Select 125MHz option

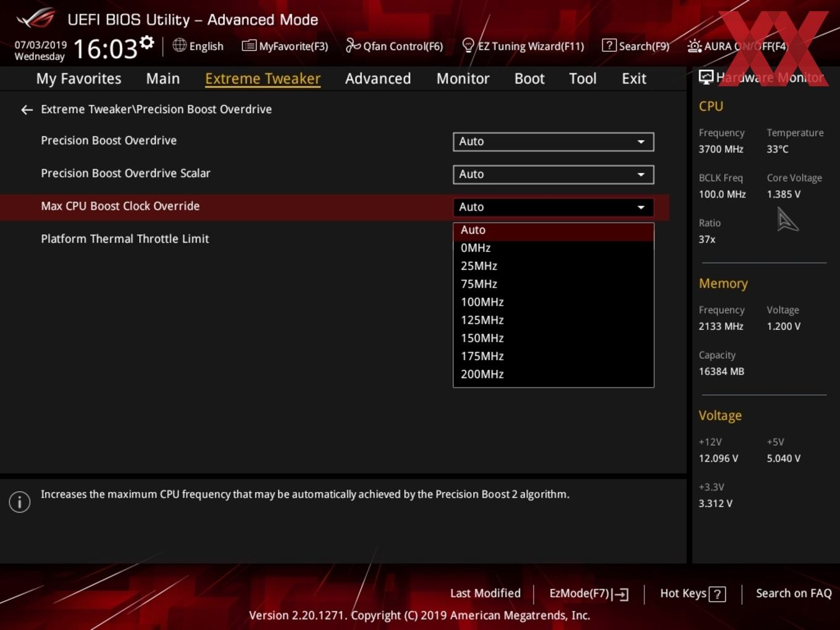(553, 320)
